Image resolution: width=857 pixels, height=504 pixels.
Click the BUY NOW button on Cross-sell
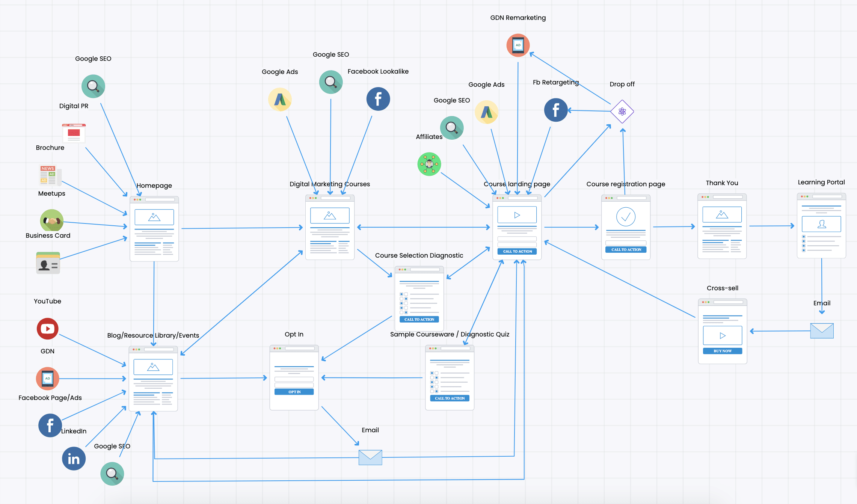[723, 351]
